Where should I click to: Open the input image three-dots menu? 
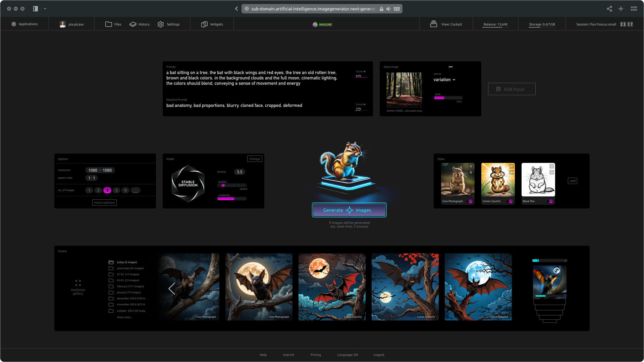[x=450, y=67]
